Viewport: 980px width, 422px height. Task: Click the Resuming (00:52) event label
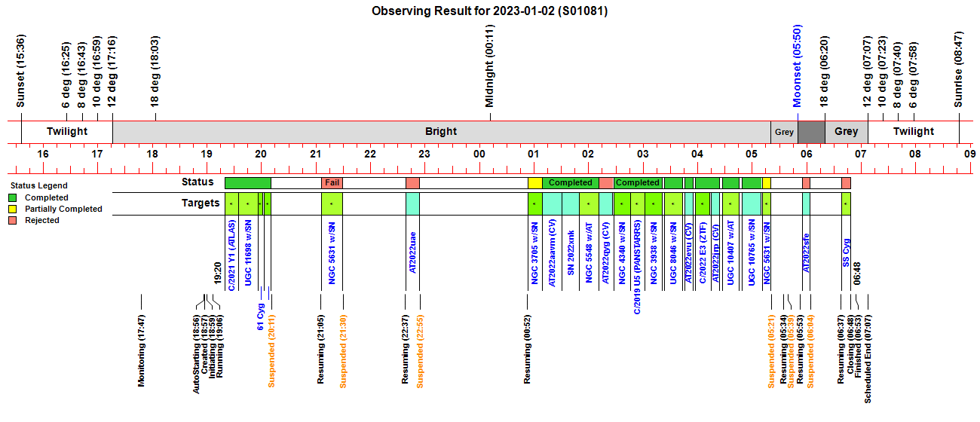point(527,349)
